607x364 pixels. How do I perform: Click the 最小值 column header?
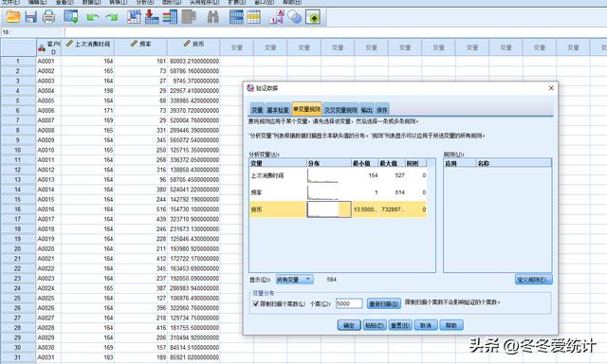[x=364, y=163]
